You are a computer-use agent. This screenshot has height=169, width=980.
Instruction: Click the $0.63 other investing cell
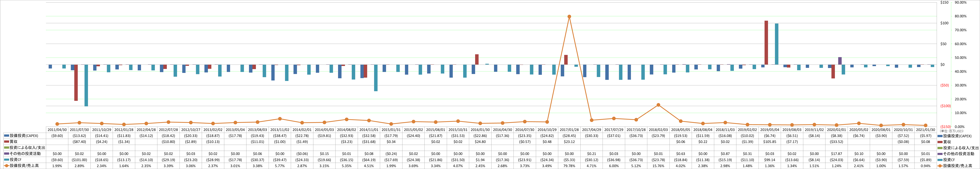tap(681, 154)
